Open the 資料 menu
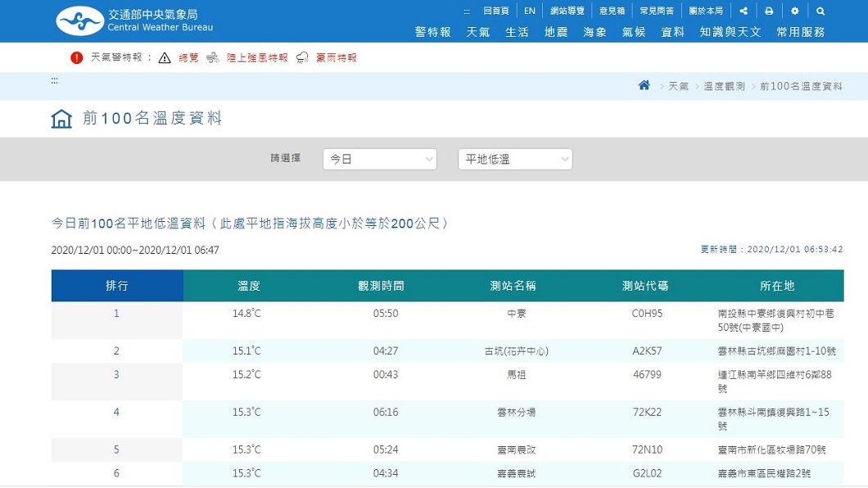Image resolution: width=868 pixels, height=488 pixels. [x=672, y=32]
